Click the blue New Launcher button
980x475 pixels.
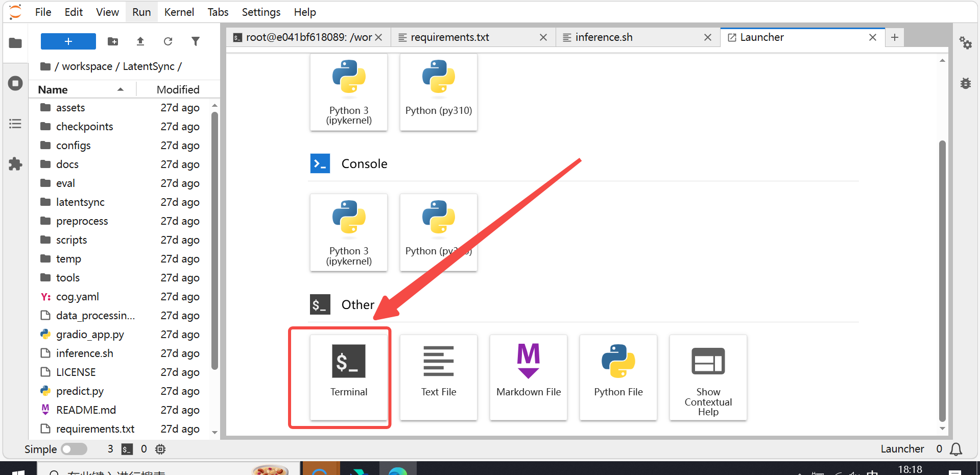(68, 41)
